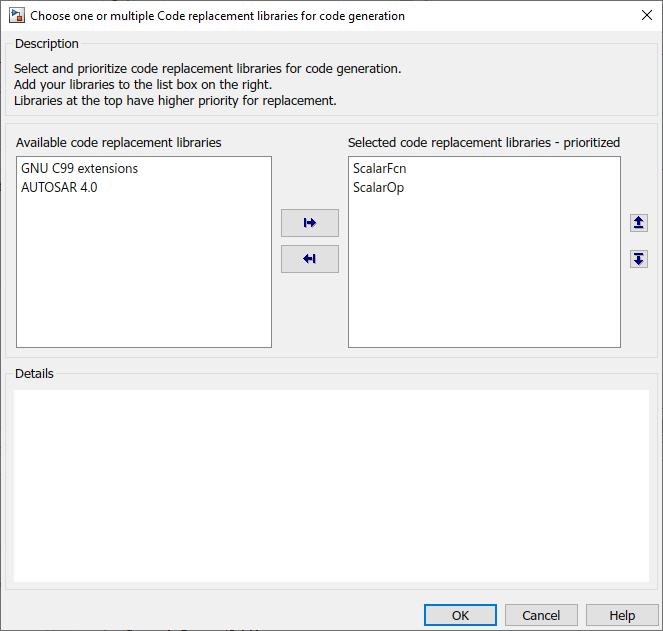The height and width of the screenshot is (631, 663).
Task: Click the add-to-selected right arrow button
Action: click(x=310, y=223)
